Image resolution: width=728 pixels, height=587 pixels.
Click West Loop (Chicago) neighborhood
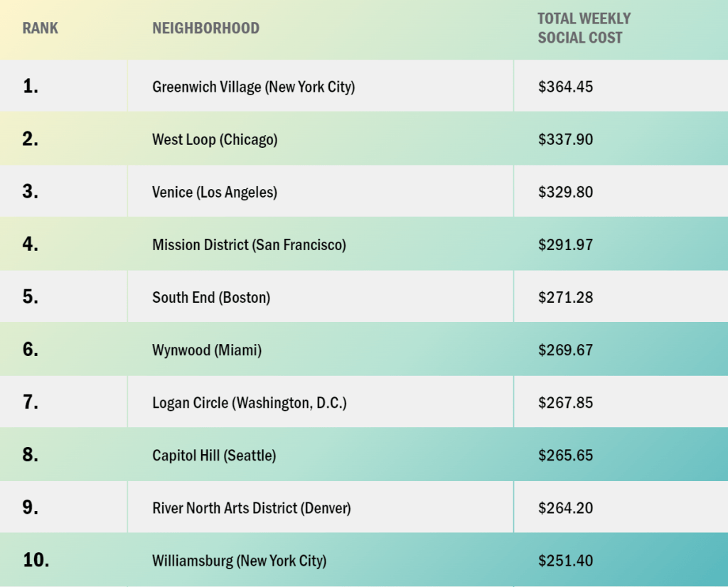click(215, 139)
